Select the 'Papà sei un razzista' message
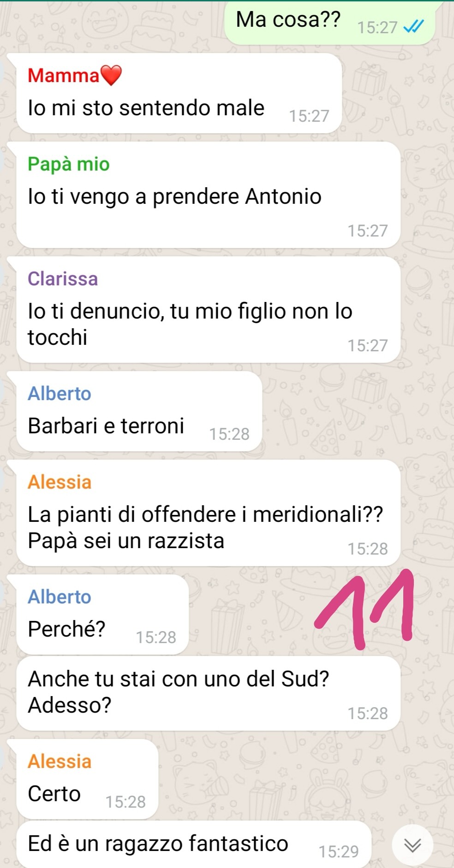 208,513
